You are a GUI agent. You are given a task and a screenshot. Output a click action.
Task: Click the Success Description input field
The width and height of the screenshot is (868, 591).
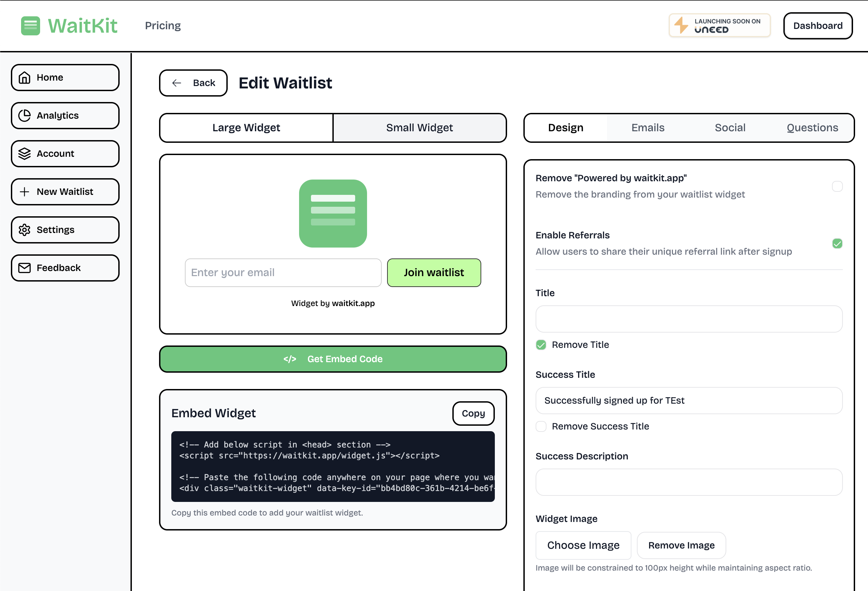pyautogui.click(x=689, y=482)
